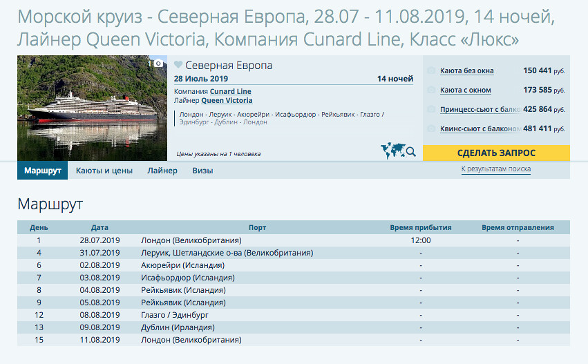Image resolution: width=588 pixels, height=364 pixels.
Task: Click the 12:00 arrival time cell
Action: click(x=421, y=240)
